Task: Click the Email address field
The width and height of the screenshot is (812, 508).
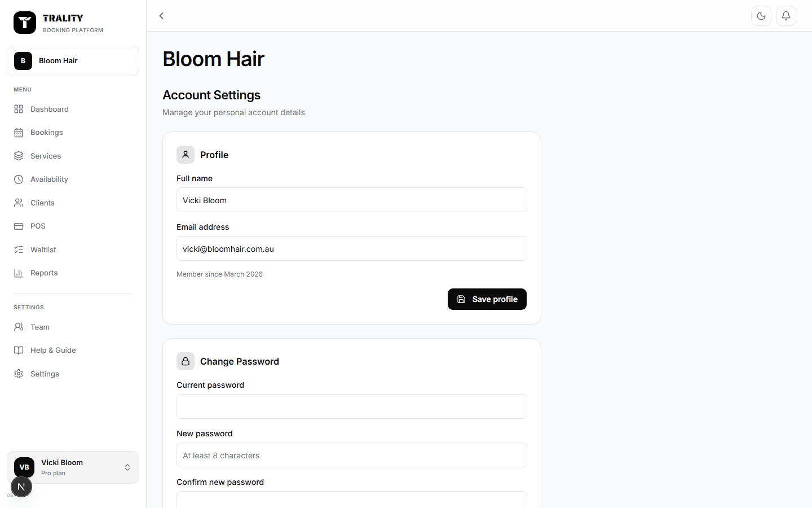Action: click(x=352, y=248)
